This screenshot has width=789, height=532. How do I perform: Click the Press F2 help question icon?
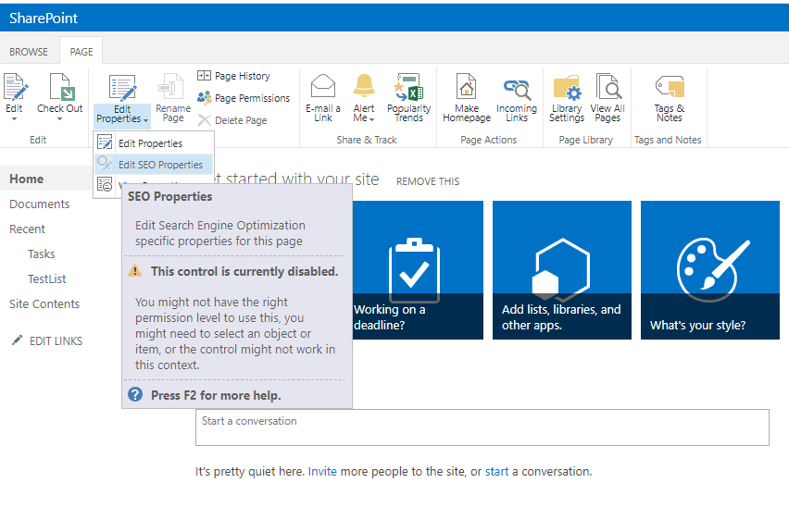coord(135,395)
